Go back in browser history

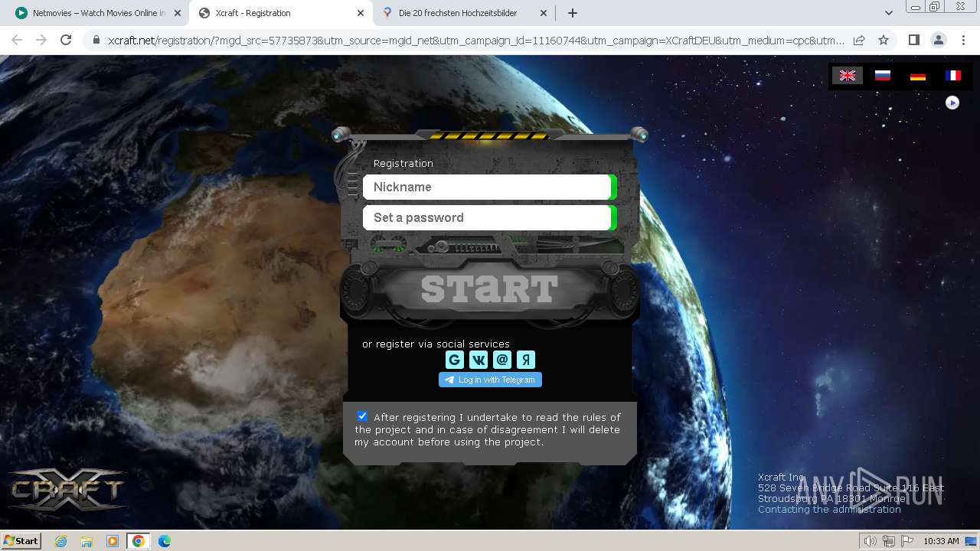17,40
